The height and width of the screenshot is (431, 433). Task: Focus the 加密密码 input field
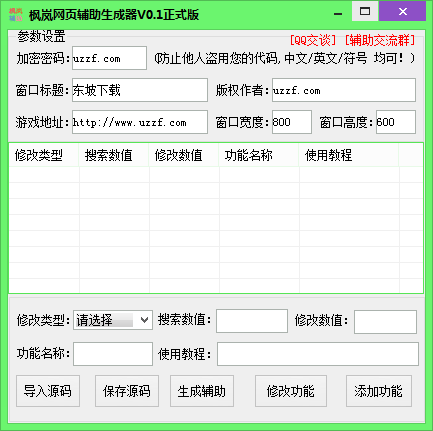click(109, 58)
